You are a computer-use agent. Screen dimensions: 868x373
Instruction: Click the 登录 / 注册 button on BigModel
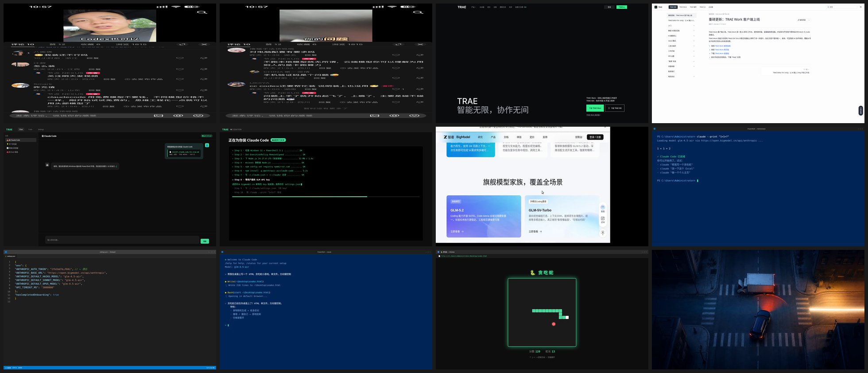click(595, 137)
